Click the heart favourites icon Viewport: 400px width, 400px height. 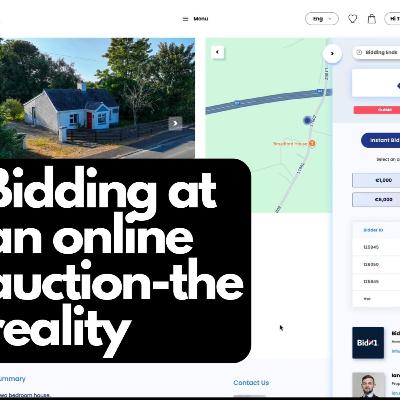(352, 19)
